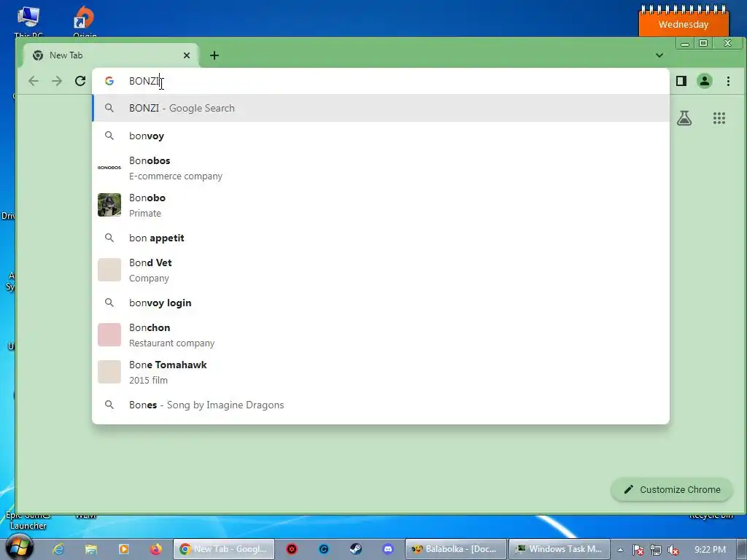Launch Firefox from the taskbar

[x=156, y=549]
